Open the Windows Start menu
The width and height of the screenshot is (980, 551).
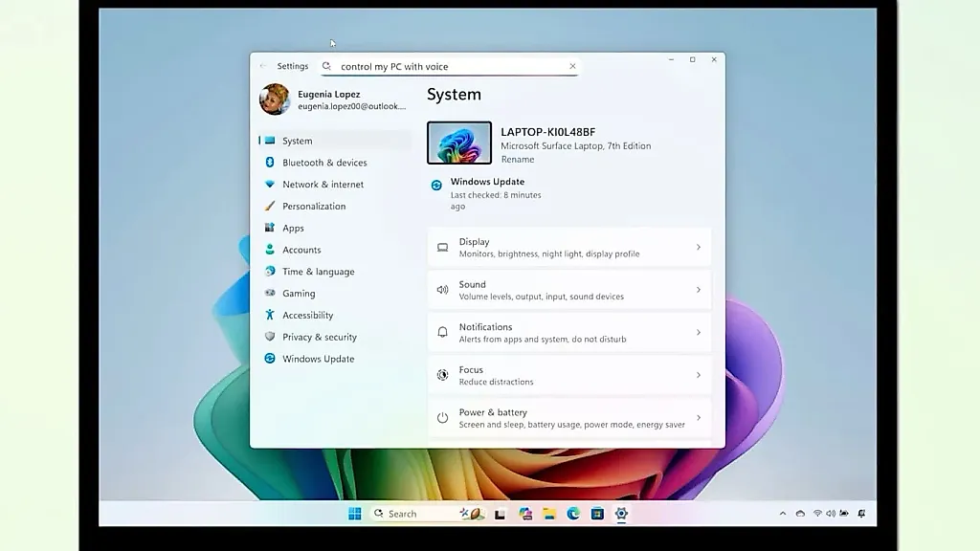(355, 514)
